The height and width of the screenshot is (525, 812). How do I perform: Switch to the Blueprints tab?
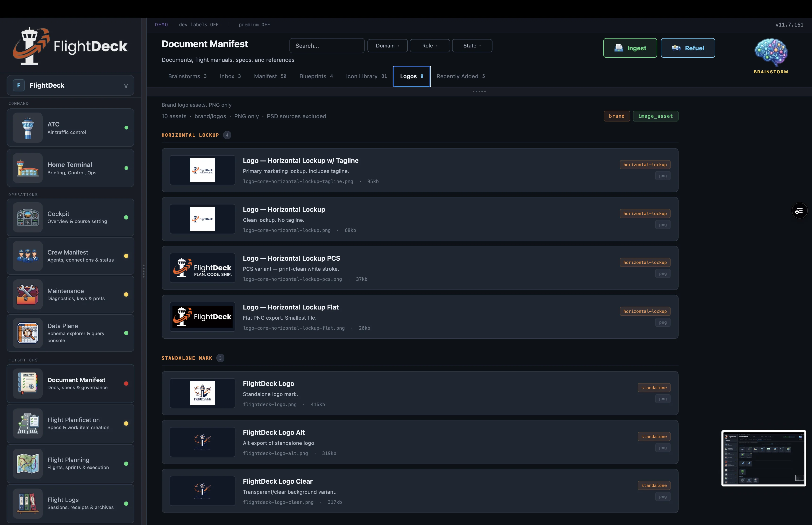click(313, 76)
